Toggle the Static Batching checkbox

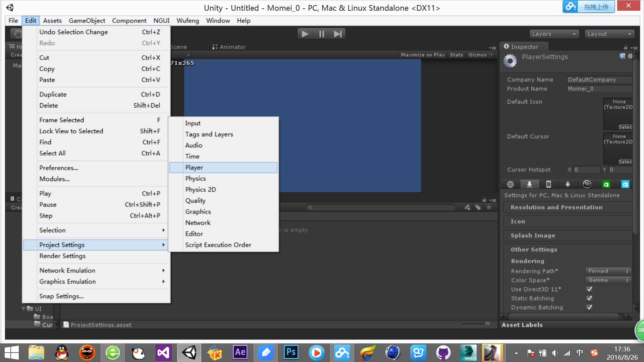(x=589, y=298)
